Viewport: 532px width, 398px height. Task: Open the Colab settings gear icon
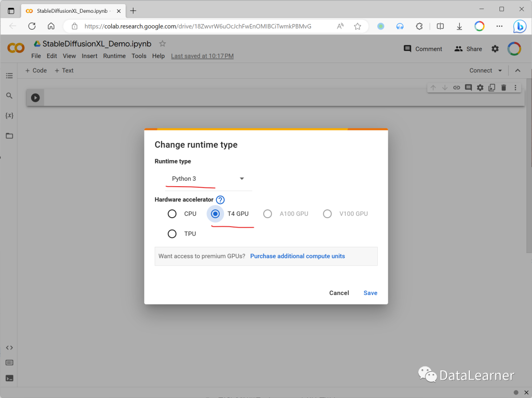coord(495,49)
